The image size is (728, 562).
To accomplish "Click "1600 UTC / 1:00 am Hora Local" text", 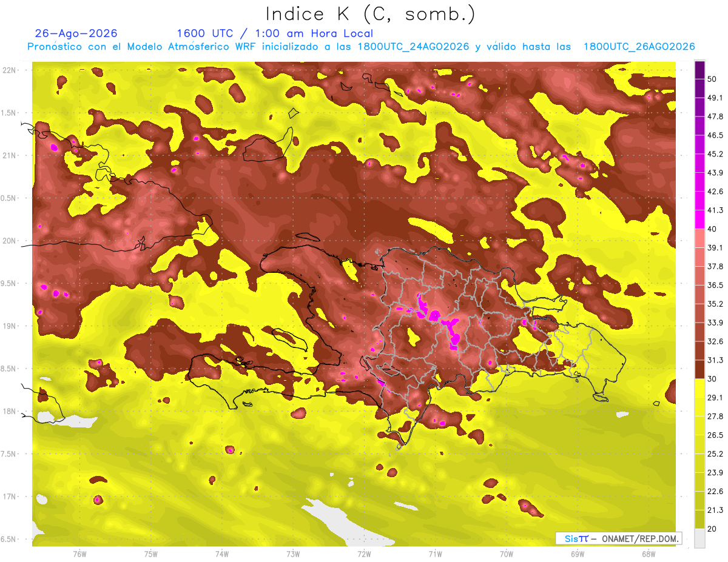I will point(275,33).
